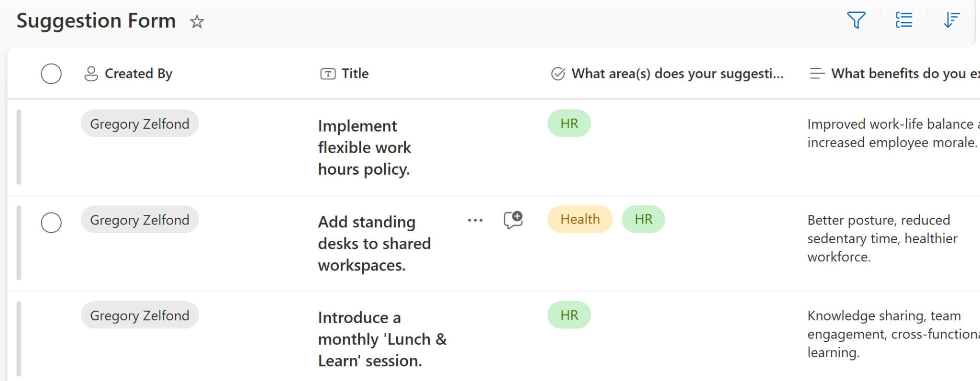
Task: Select the yellow Health tag
Action: [579, 219]
